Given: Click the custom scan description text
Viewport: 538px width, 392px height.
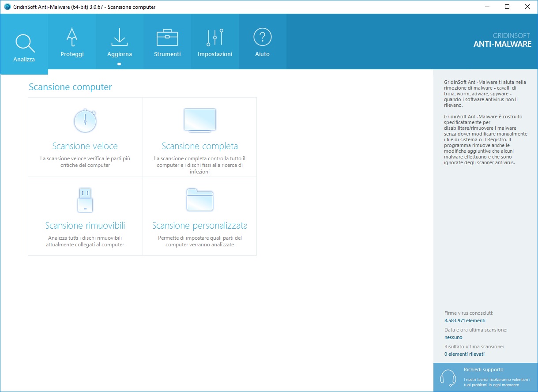Looking at the screenshot, I should (x=200, y=241).
